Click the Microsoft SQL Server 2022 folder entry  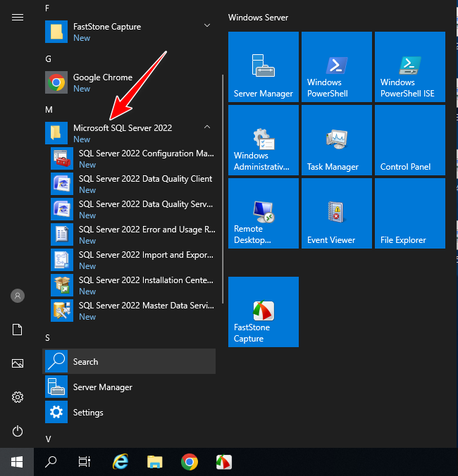click(x=130, y=133)
